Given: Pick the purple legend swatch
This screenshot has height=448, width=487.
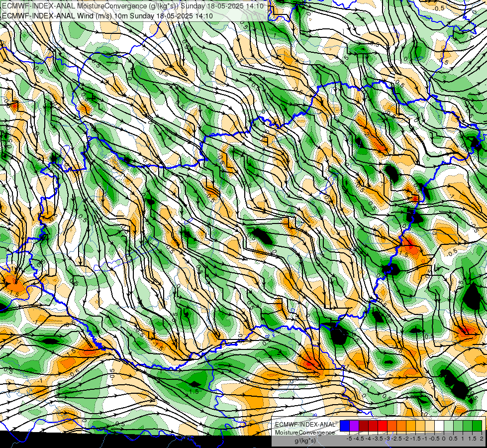Looking at the screenshot, I should [x=354, y=426].
